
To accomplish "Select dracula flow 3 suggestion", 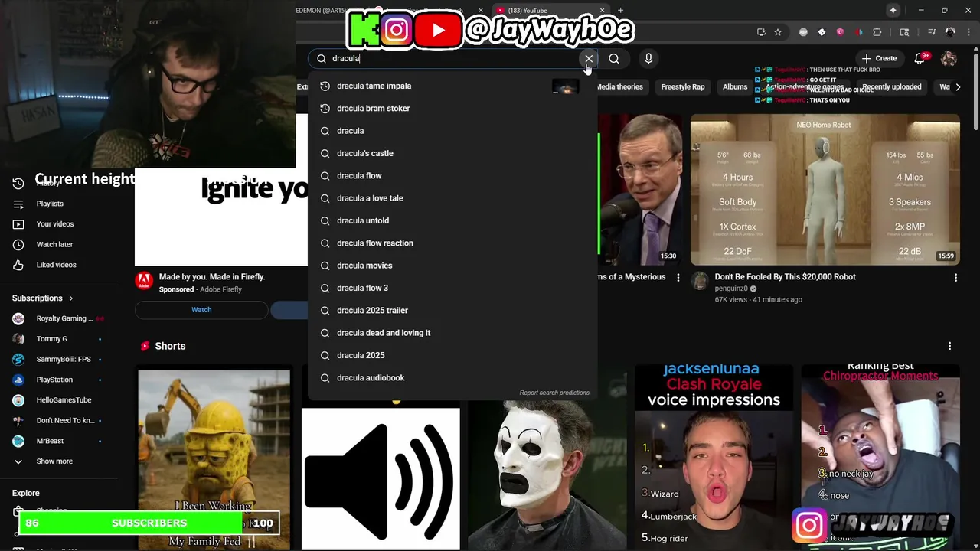I will (452, 288).
